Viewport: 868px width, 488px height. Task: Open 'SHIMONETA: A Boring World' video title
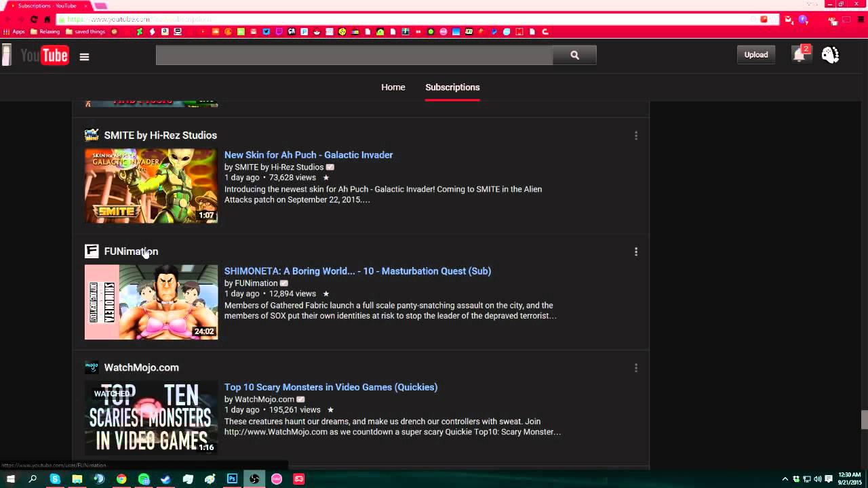point(357,271)
